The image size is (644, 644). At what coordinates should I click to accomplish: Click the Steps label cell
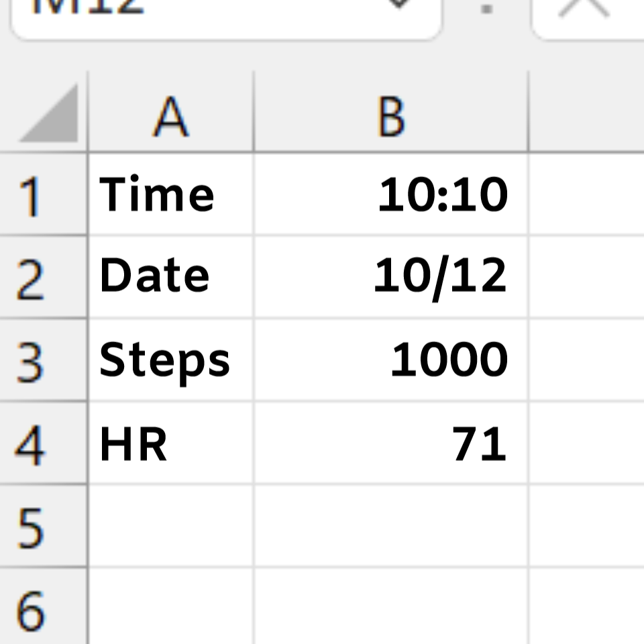(x=171, y=360)
